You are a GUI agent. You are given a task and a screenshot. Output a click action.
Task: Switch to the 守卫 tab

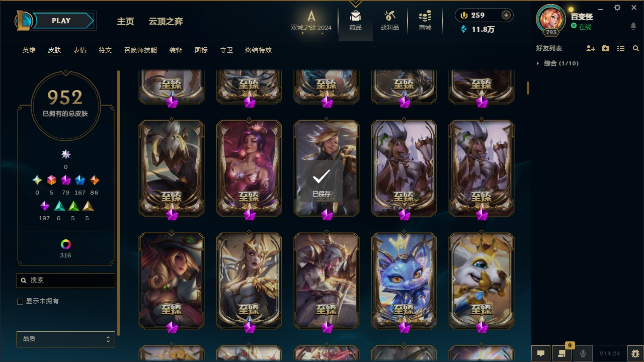click(x=226, y=50)
